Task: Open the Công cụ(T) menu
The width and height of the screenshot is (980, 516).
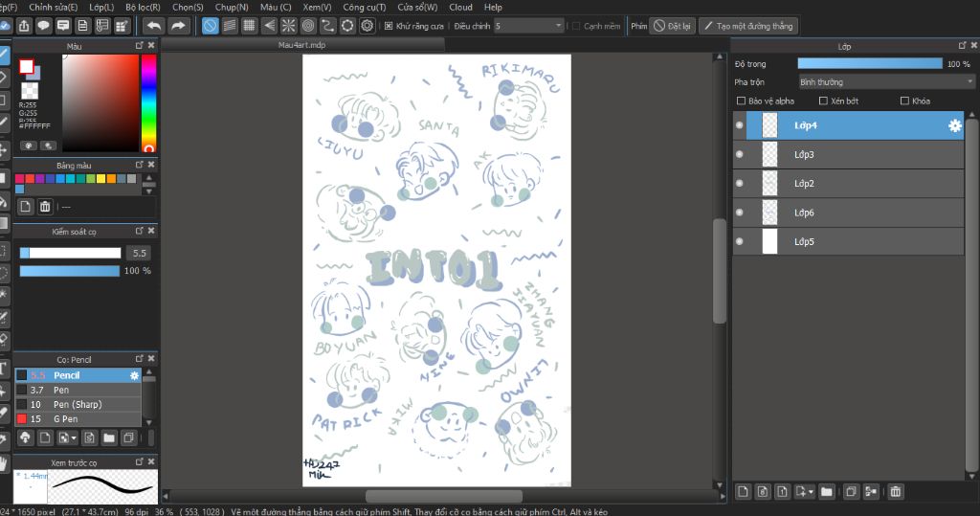Action: point(365,7)
